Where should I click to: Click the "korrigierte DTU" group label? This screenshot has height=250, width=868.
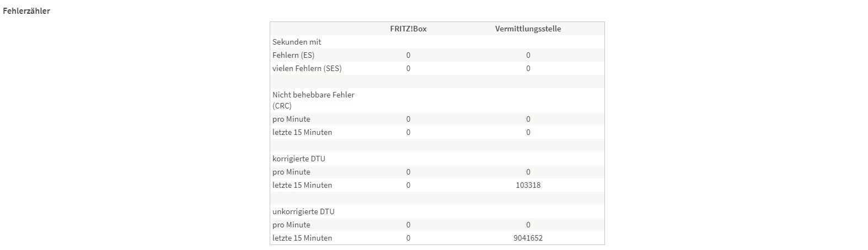(x=299, y=159)
